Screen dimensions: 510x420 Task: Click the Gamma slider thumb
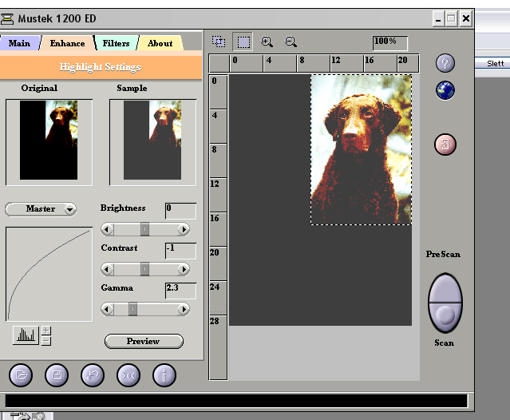click(x=132, y=309)
